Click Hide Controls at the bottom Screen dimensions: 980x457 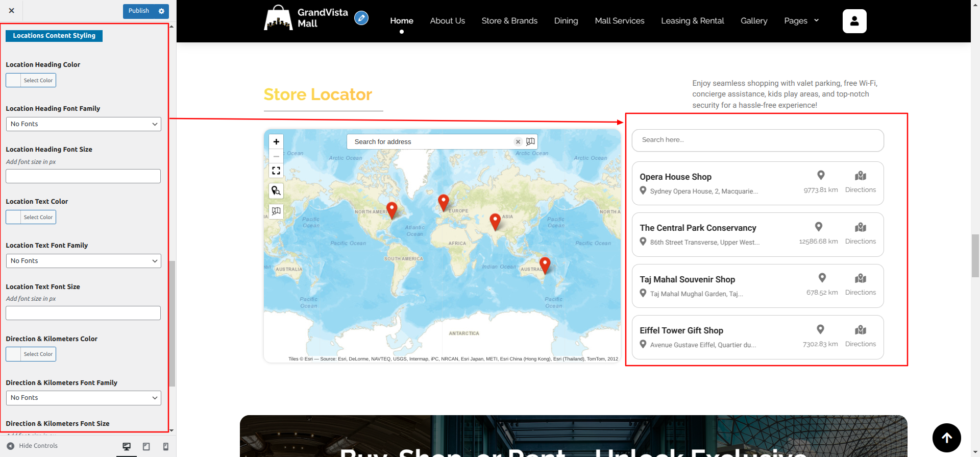point(32,446)
